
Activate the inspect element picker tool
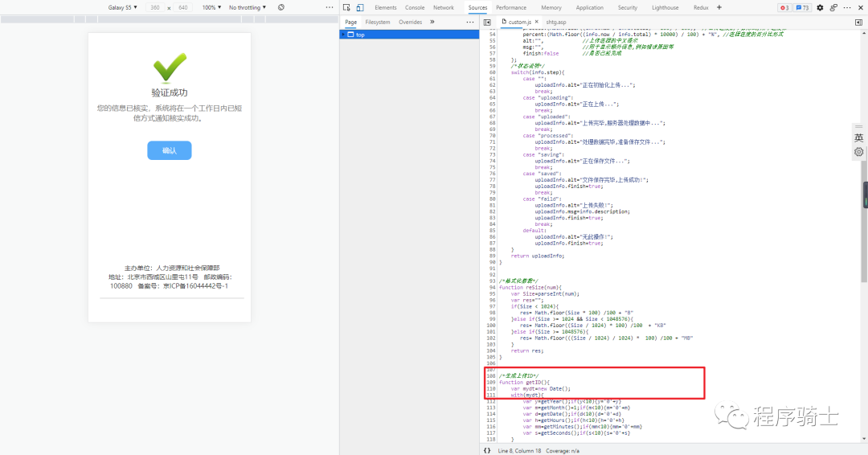click(346, 7)
